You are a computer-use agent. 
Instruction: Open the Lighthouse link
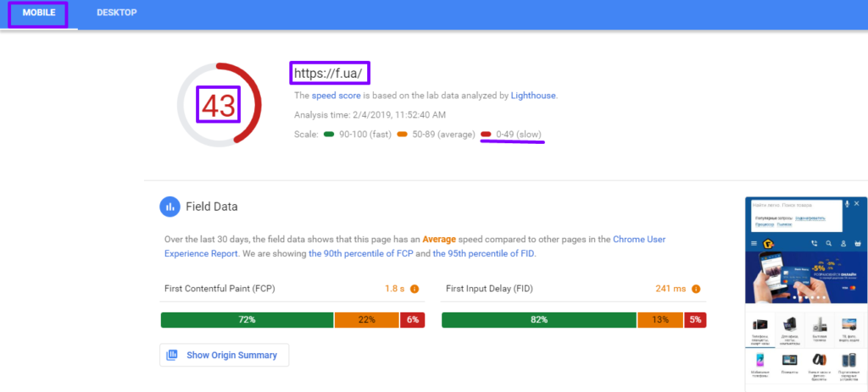tap(533, 96)
